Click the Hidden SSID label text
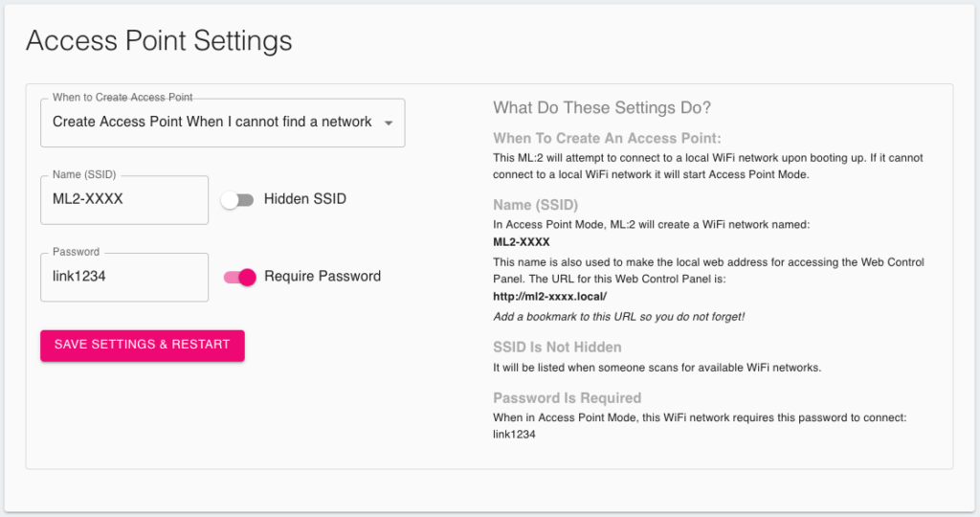This screenshot has width=980, height=517. [x=305, y=199]
